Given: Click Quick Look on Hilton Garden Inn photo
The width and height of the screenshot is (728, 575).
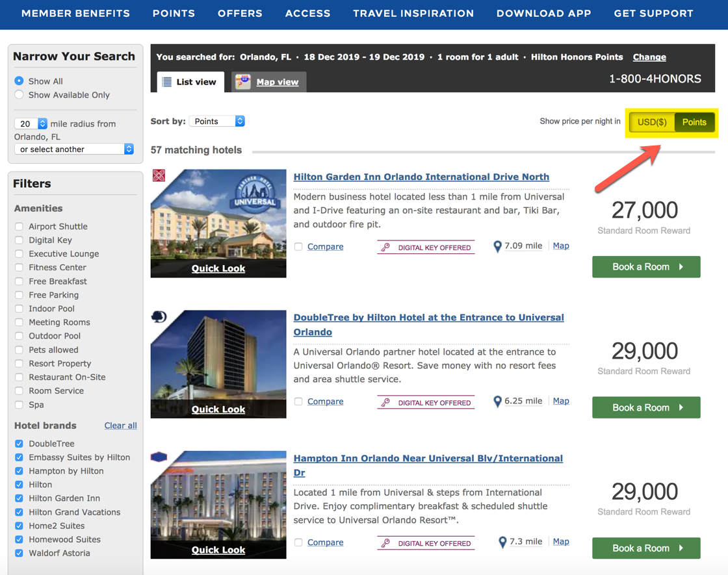Looking at the screenshot, I should pos(218,269).
